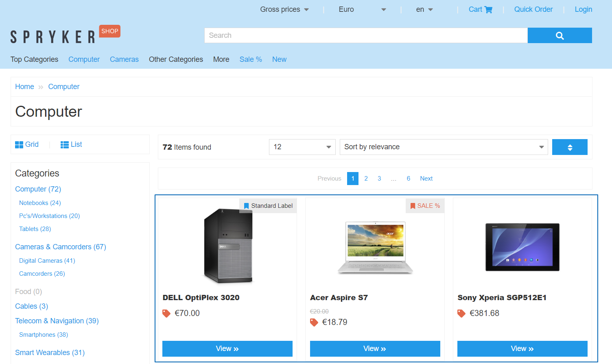View the Acer Aspire S7 product
The height and width of the screenshot is (364, 612).
coord(375,349)
